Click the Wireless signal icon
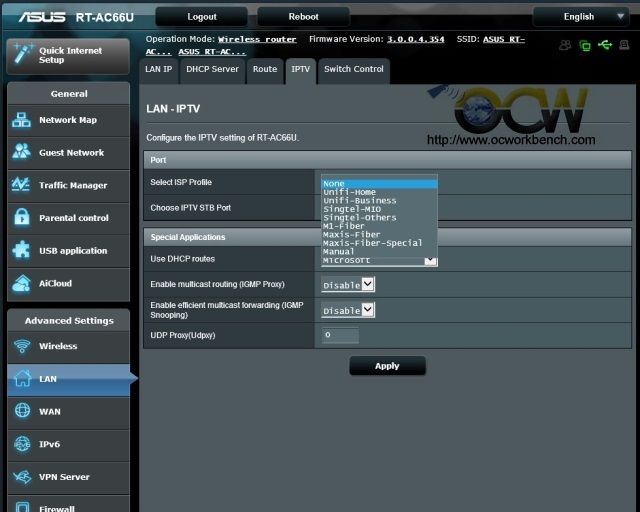The image size is (640, 512). click(x=22, y=346)
